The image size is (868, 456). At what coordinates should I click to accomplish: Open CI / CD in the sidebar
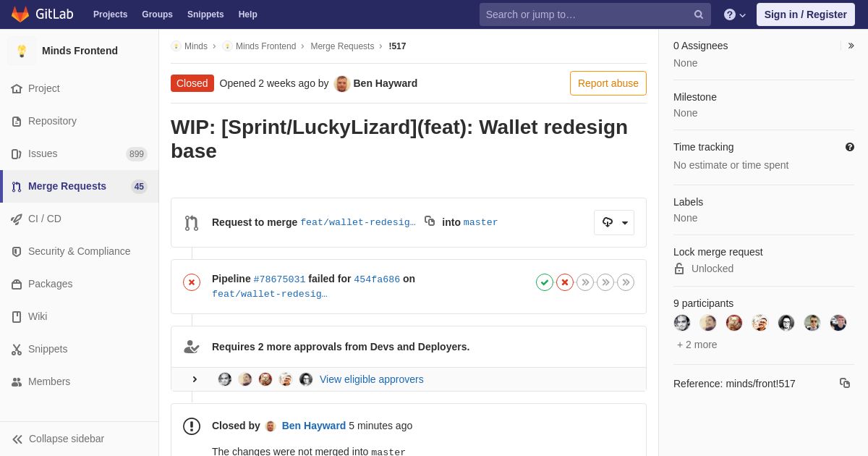coord(80,219)
